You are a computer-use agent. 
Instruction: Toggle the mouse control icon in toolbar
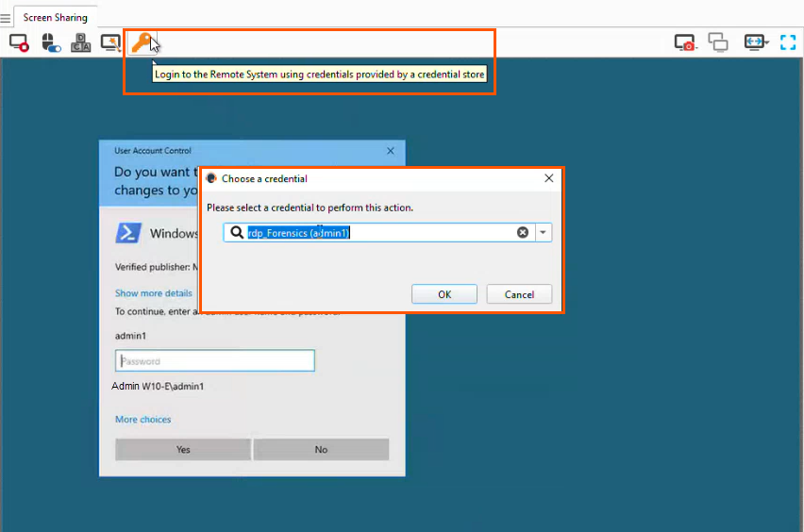pyautogui.click(x=51, y=42)
